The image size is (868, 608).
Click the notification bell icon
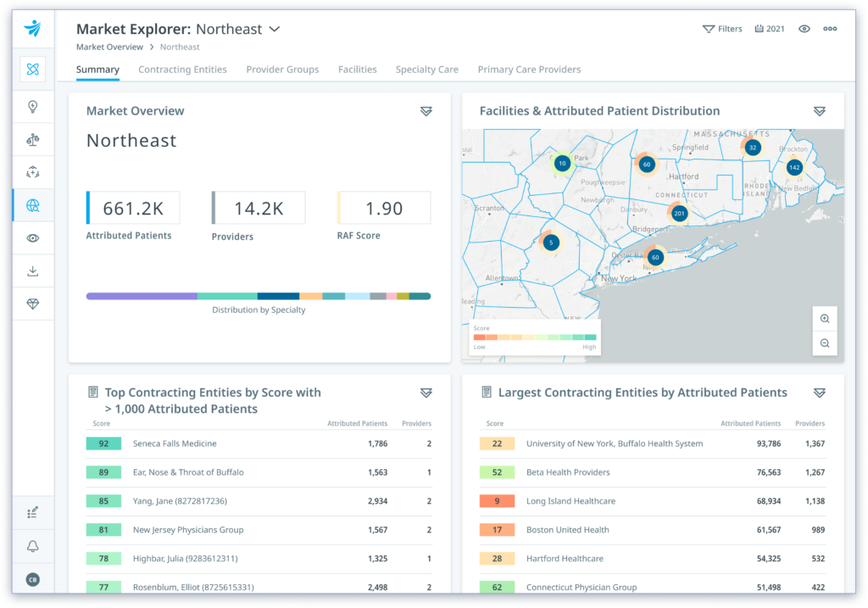tap(33, 546)
